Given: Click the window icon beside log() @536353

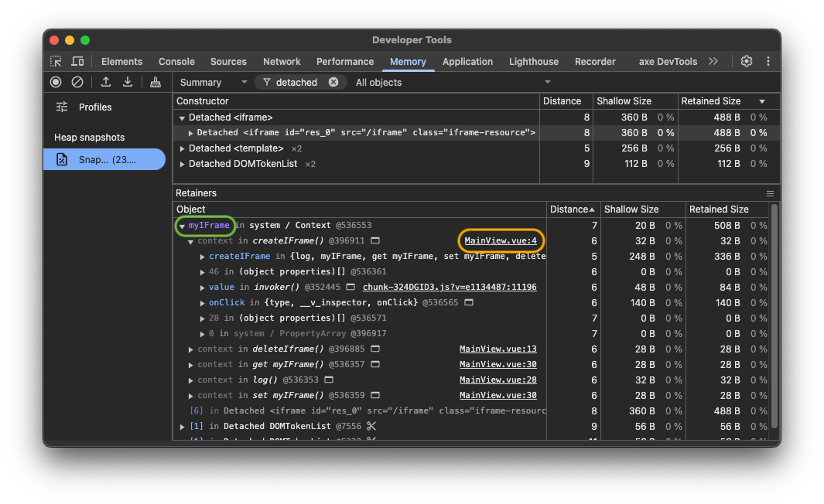Looking at the screenshot, I should tap(329, 380).
